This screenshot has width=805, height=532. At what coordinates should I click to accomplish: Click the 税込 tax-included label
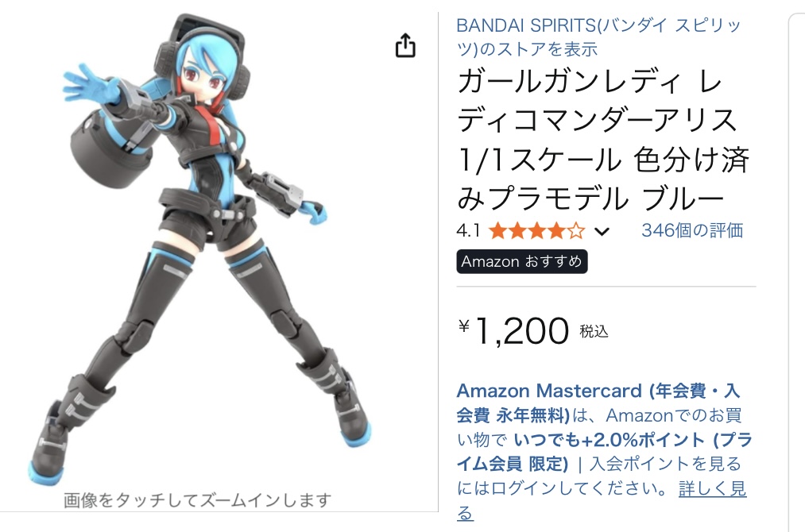[x=594, y=332]
